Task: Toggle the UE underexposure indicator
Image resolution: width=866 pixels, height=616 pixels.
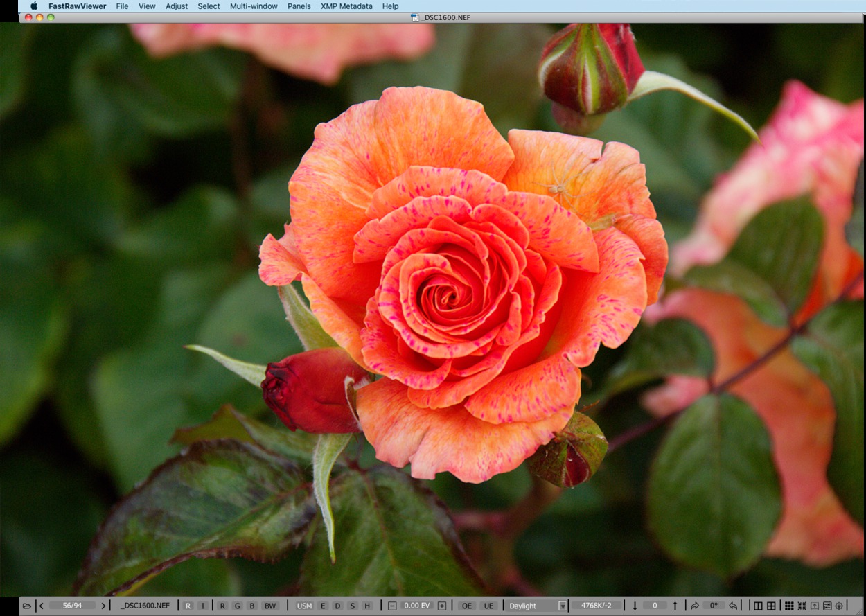Action: click(x=488, y=606)
